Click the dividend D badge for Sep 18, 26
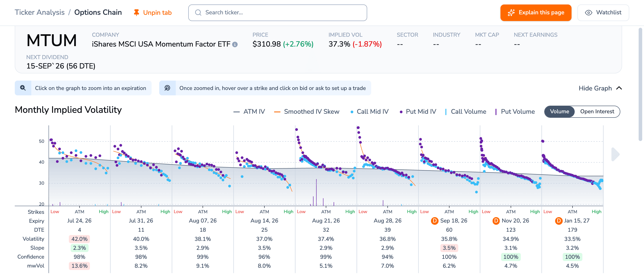This screenshot has width=644, height=274. [x=435, y=221]
